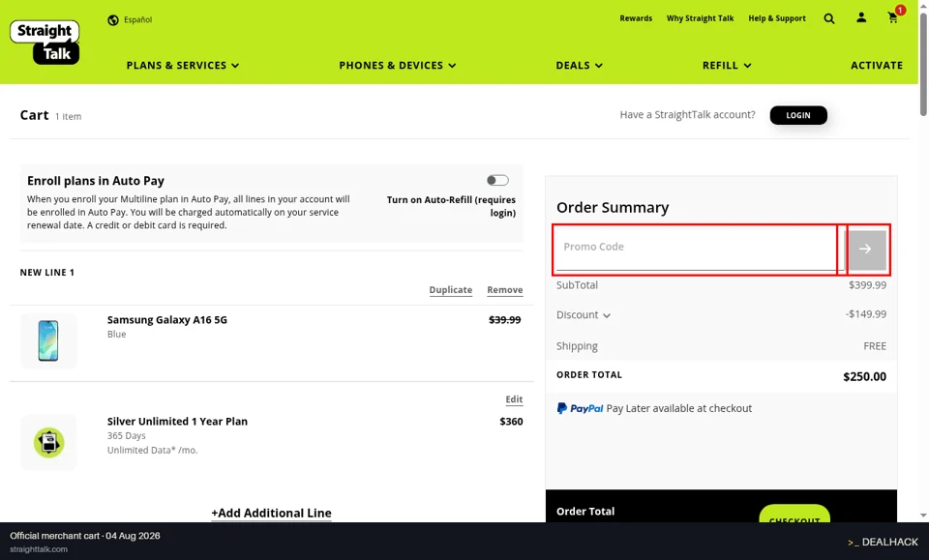The width and height of the screenshot is (929, 560).
Task: Click the Samsung Galaxy A16 5G title
Action: pos(167,320)
